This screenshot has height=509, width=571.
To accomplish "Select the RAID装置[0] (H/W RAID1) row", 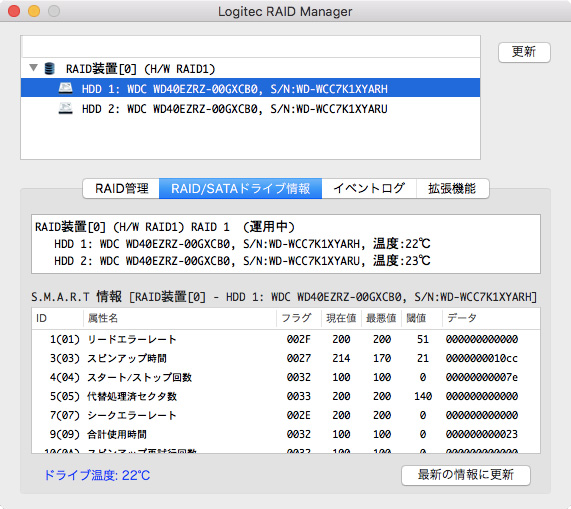I will 251,68.
